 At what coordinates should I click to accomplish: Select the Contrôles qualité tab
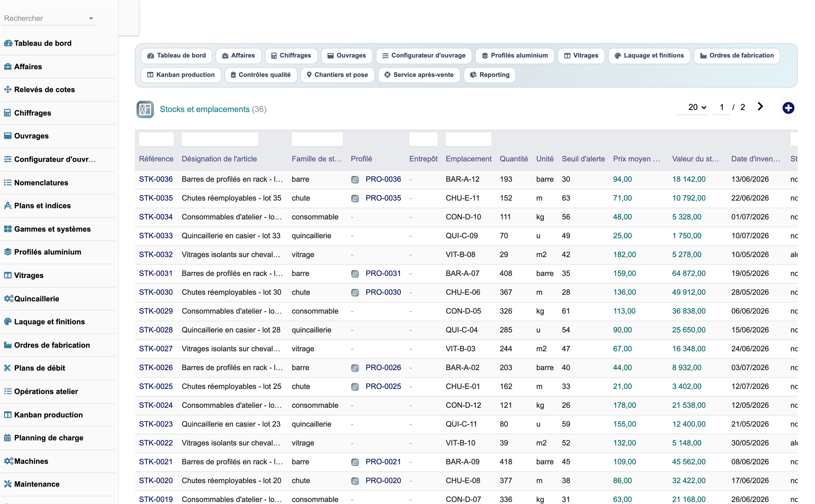261,75
